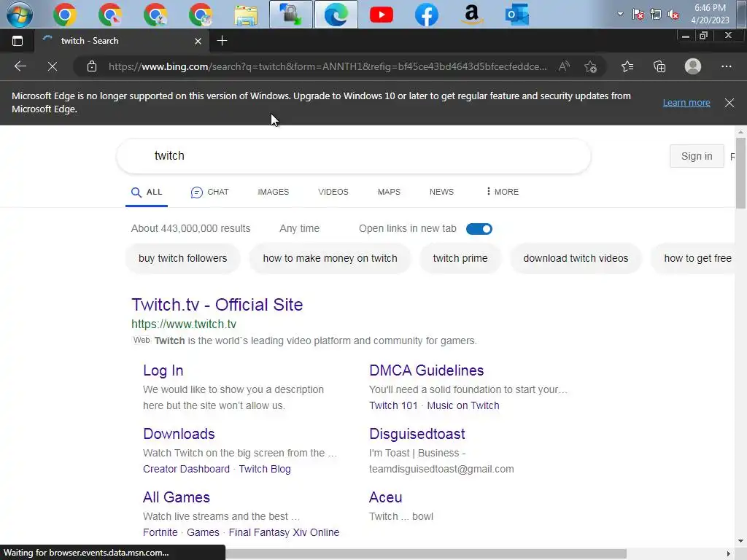Image resolution: width=747 pixels, height=560 pixels.
Task: Open the 'Twitch Blog' link
Action: (265, 469)
